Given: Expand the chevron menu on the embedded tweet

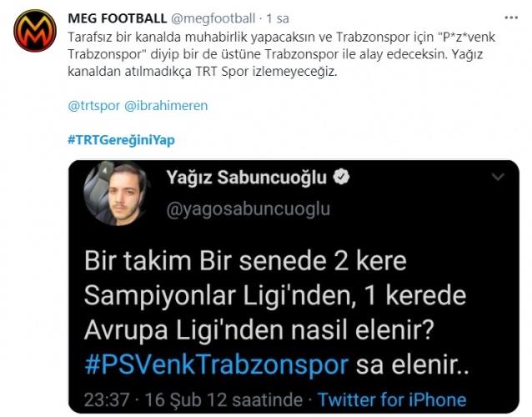Looking at the screenshot, I should point(498,177).
